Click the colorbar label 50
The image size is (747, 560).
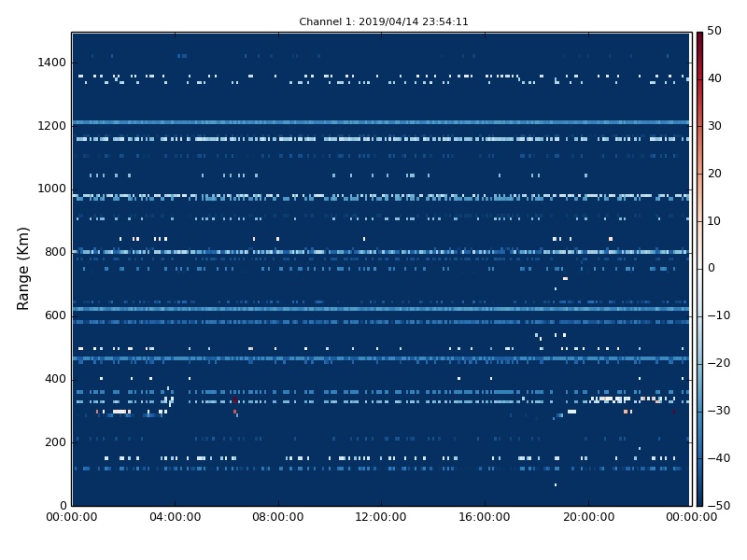[x=714, y=31]
